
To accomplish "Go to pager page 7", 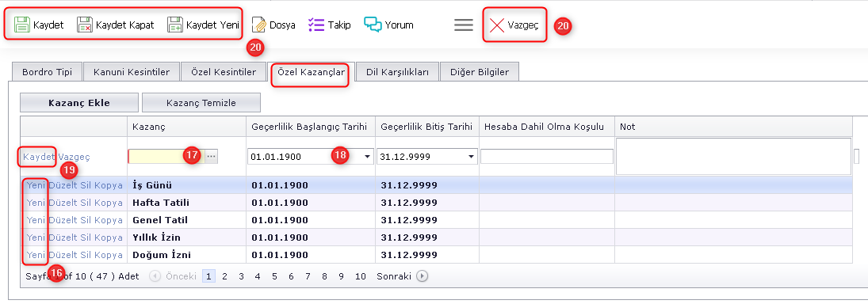I will [x=308, y=275].
